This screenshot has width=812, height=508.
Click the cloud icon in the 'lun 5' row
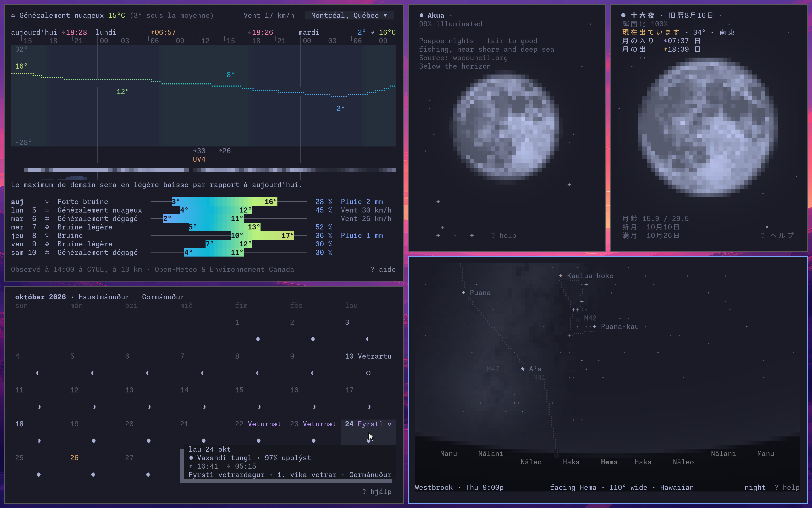tap(47, 210)
